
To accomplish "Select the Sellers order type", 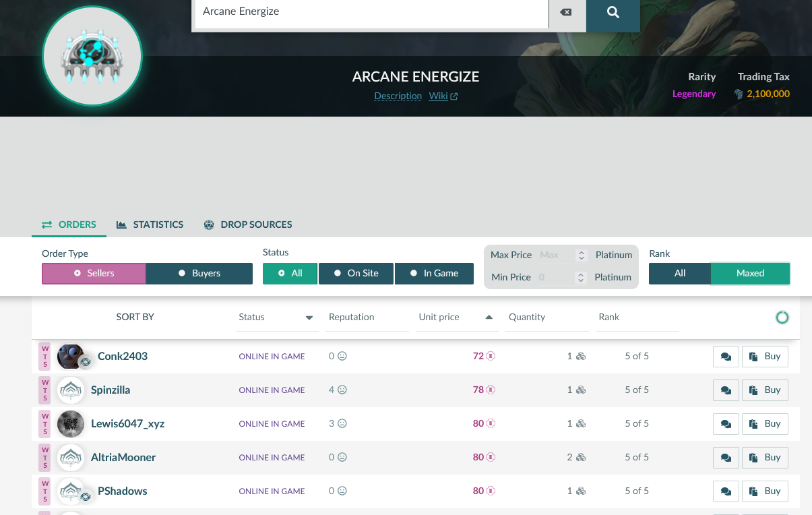I will pyautogui.click(x=94, y=273).
